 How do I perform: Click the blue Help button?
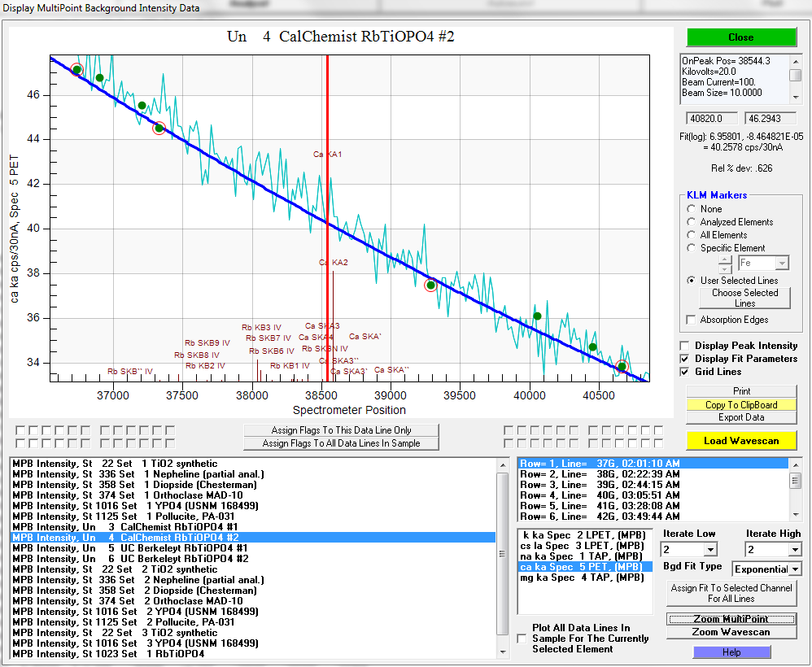(x=731, y=652)
